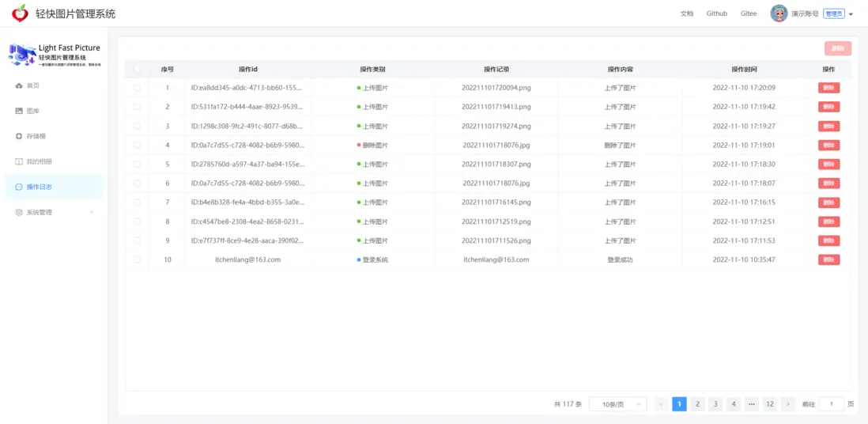Click cell ID:ea8dd345-a0dc-4713-bb60-155...
The width and height of the screenshot is (868, 424).
pyautogui.click(x=247, y=88)
